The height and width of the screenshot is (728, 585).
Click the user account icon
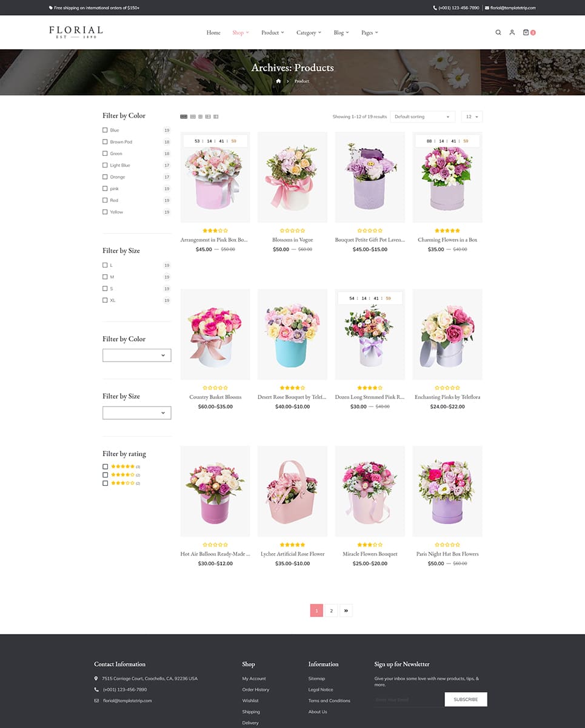tap(512, 33)
